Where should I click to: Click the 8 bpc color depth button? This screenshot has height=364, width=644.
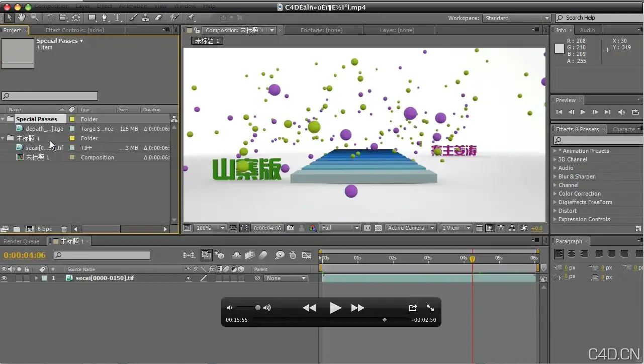click(45, 229)
